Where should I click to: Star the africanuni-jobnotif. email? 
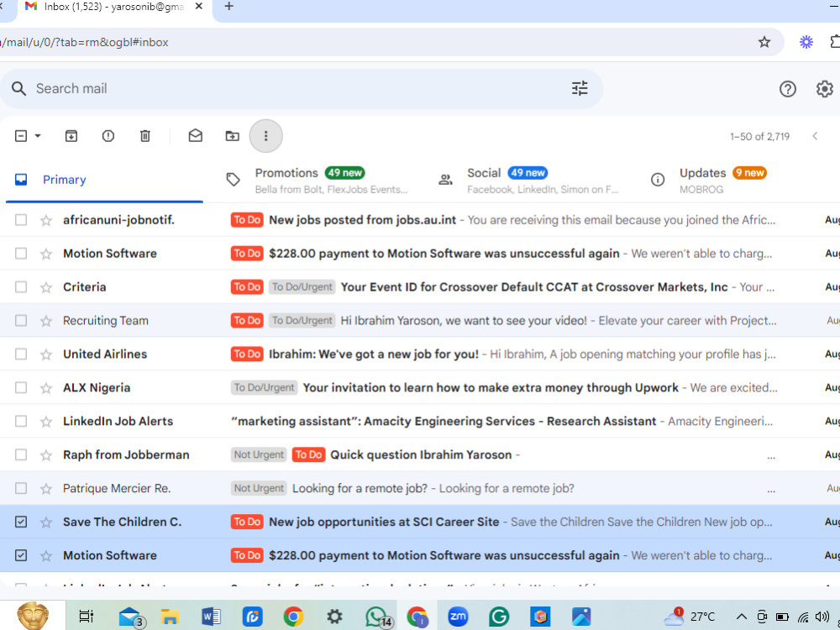[x=46, y=220]
